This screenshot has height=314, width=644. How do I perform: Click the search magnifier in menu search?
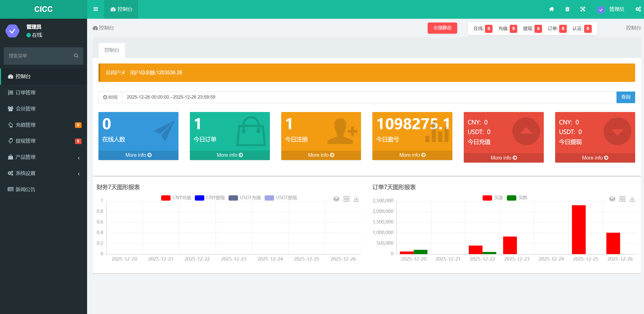pyautogui.click(x=76, y=56)
